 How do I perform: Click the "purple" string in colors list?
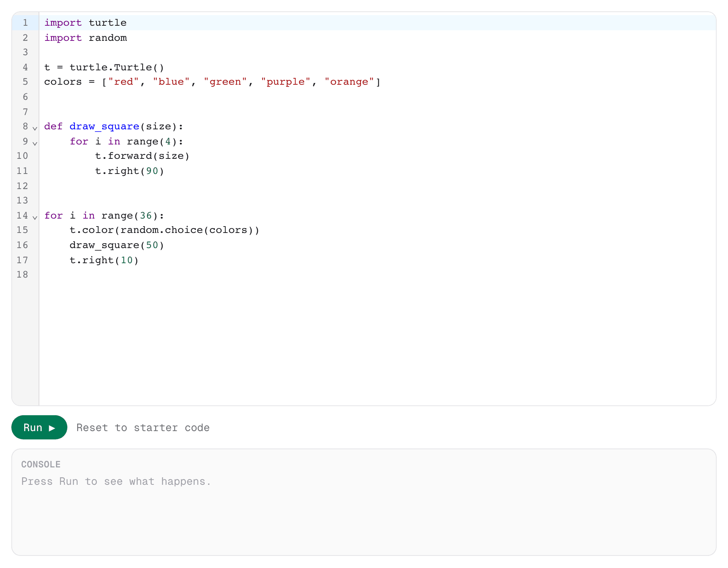286,82
